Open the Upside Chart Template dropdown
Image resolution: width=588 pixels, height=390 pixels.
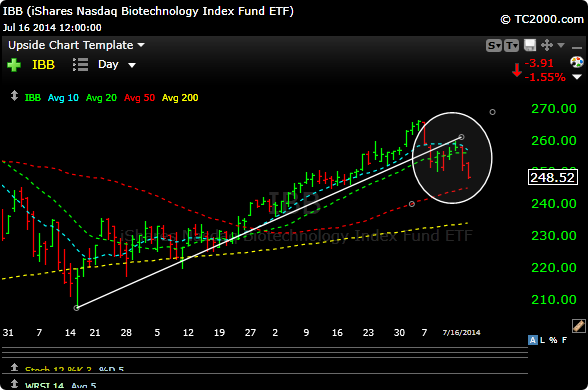pyautogui.click(x=76, y=45)
